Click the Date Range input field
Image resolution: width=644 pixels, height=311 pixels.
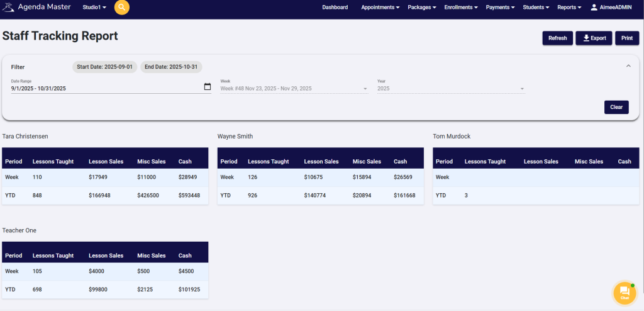tap(104, 89)
